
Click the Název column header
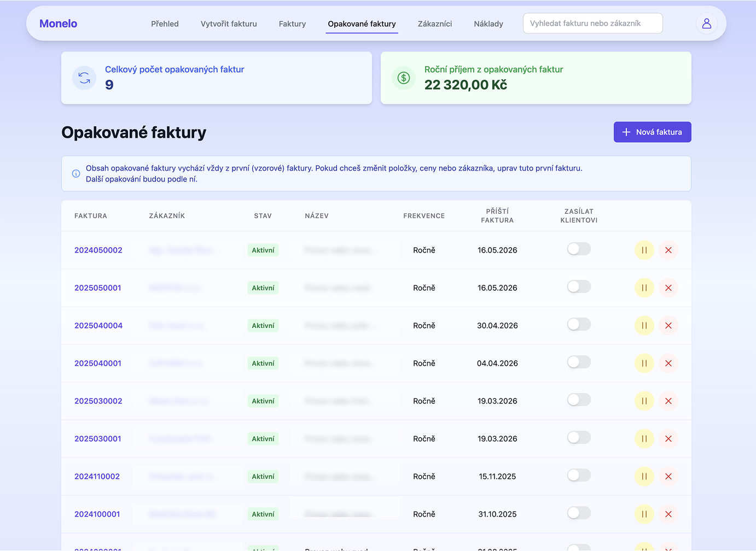(317, 216)
